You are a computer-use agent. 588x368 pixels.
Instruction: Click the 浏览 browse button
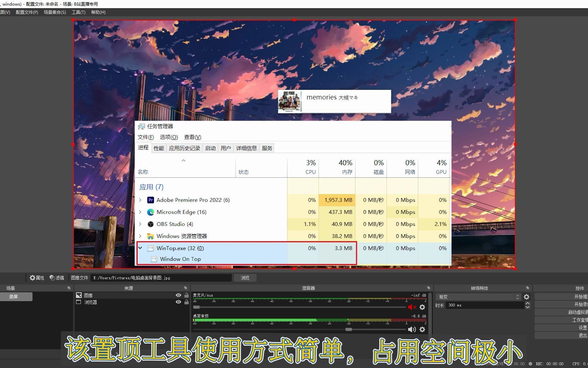click(x=245, y=278)
